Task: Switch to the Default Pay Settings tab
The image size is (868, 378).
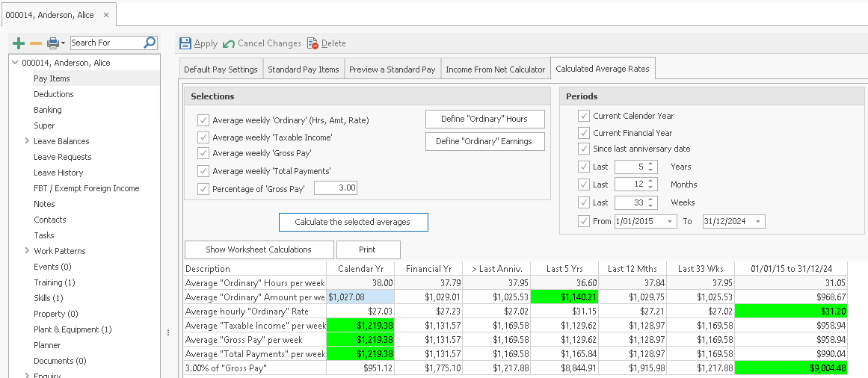Action: [221, 69]
